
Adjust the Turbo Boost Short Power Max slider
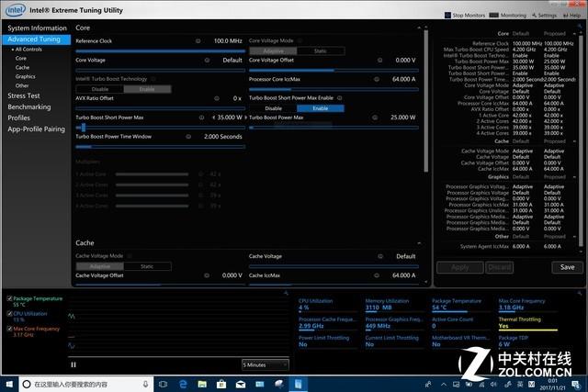point(83,127)
